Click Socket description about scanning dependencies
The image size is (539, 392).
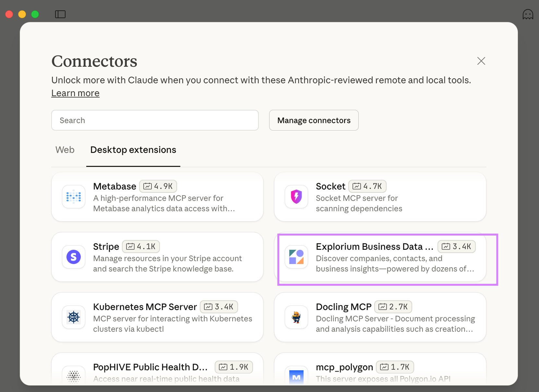click(359, 203)
